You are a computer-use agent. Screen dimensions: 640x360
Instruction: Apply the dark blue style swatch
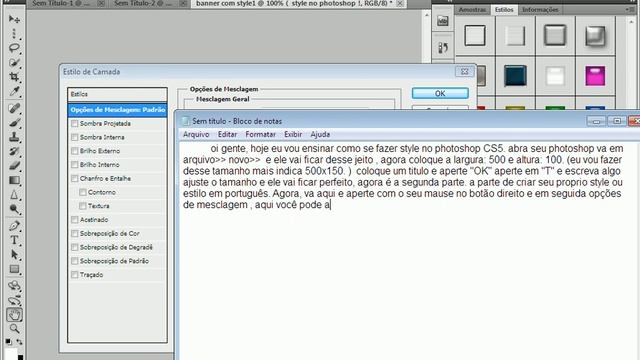tap(515, 76)
